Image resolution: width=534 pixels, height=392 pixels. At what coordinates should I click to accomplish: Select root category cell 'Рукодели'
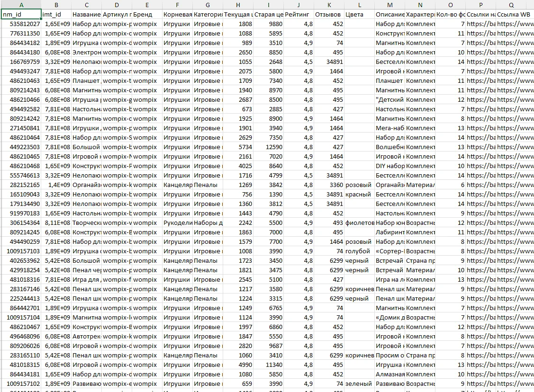pyautogui.click(x=177, y=223)
